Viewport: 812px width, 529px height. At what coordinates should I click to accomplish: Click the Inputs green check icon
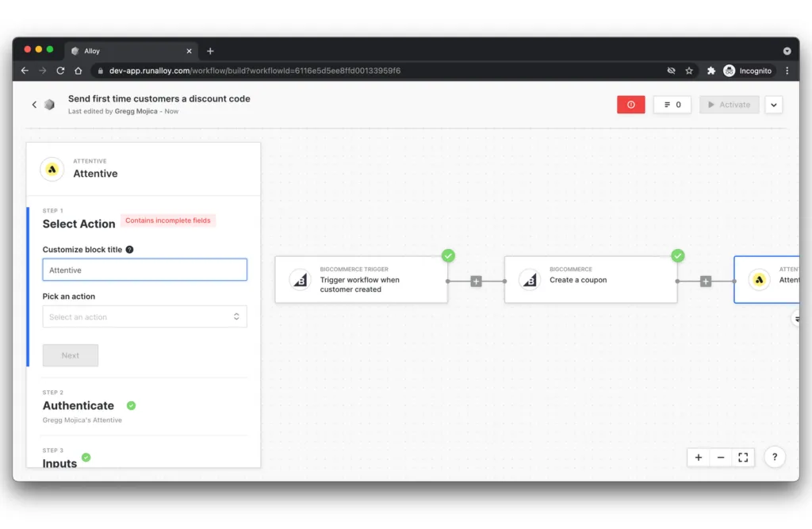tap(86, 457)
